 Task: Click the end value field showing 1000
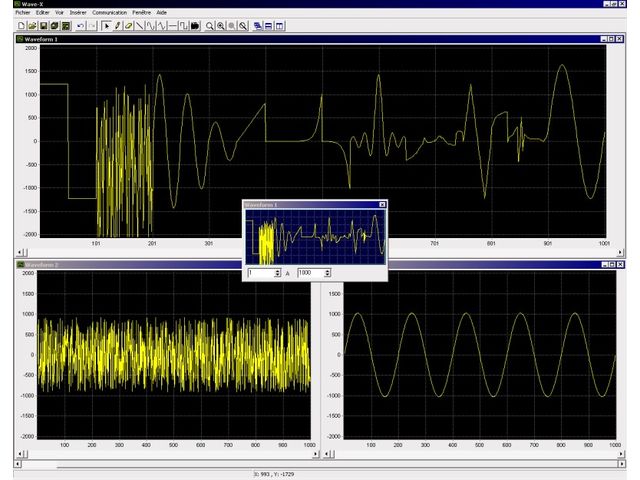coord(311,273)
